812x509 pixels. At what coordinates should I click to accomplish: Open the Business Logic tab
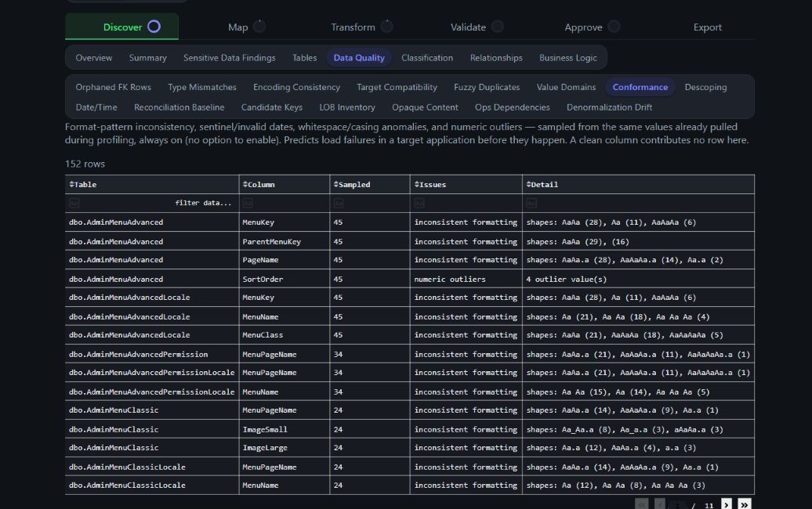tap(568, 58)
